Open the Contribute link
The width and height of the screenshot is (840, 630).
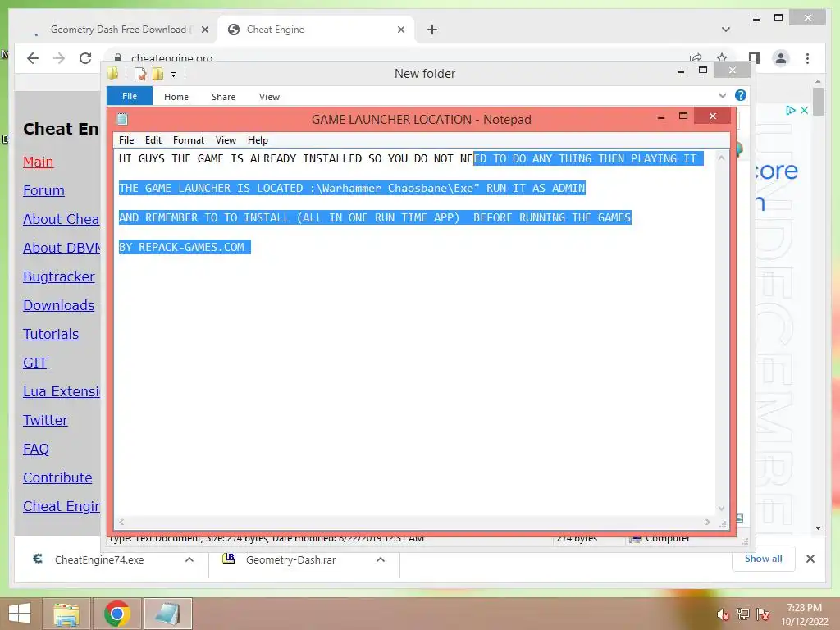point(57,477)
